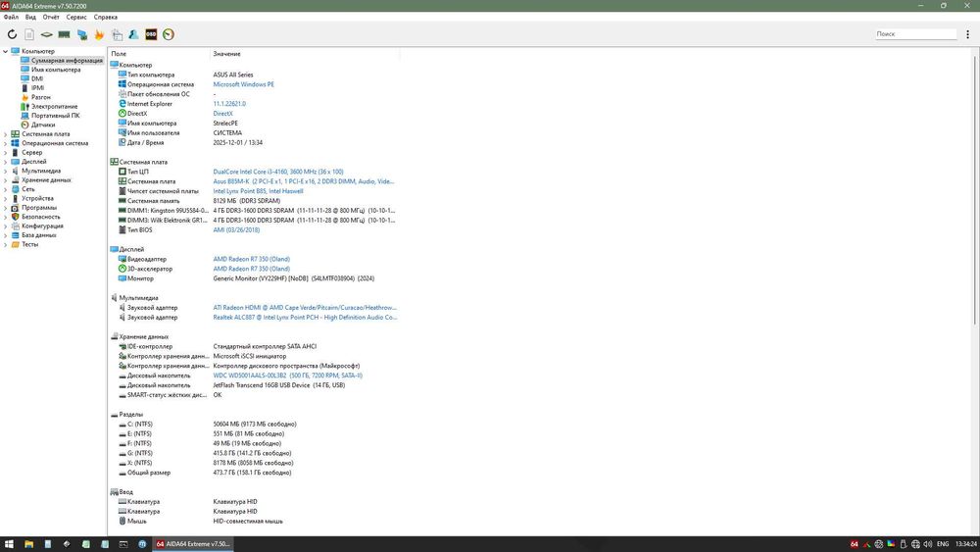The height and width of the screenshot is (552, 980).
Task: Expand the Системная плата tree node
Action: (6, 133)
